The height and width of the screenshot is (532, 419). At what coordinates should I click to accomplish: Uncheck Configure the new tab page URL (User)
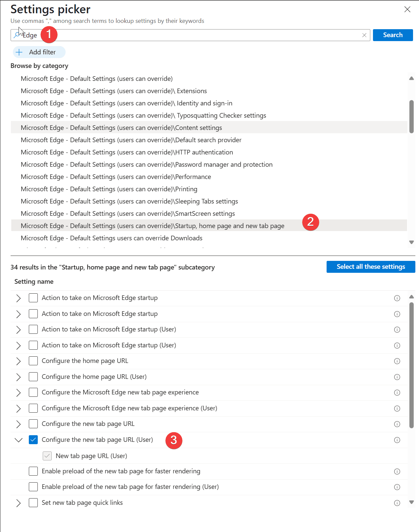33,440
